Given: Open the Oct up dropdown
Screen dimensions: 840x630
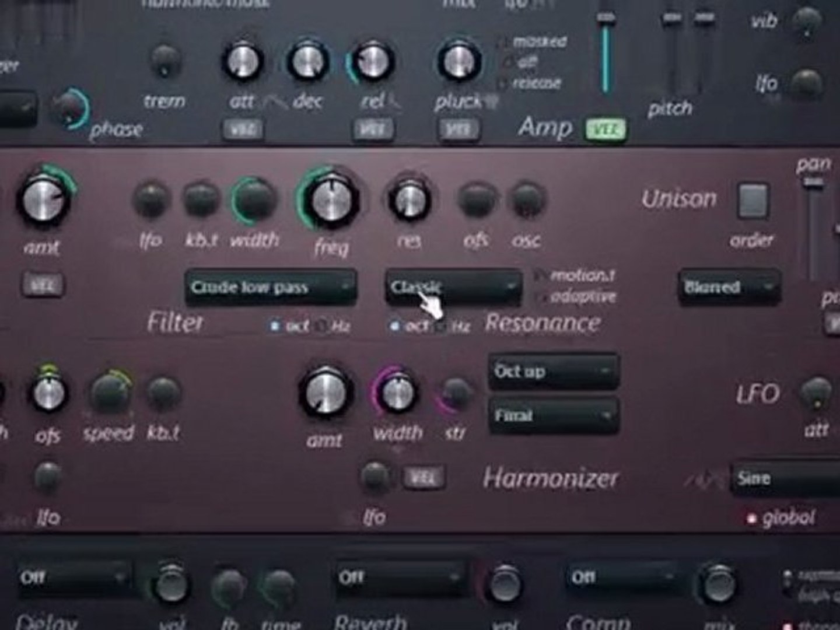Looking at the screenshot, I should (554, 372).
